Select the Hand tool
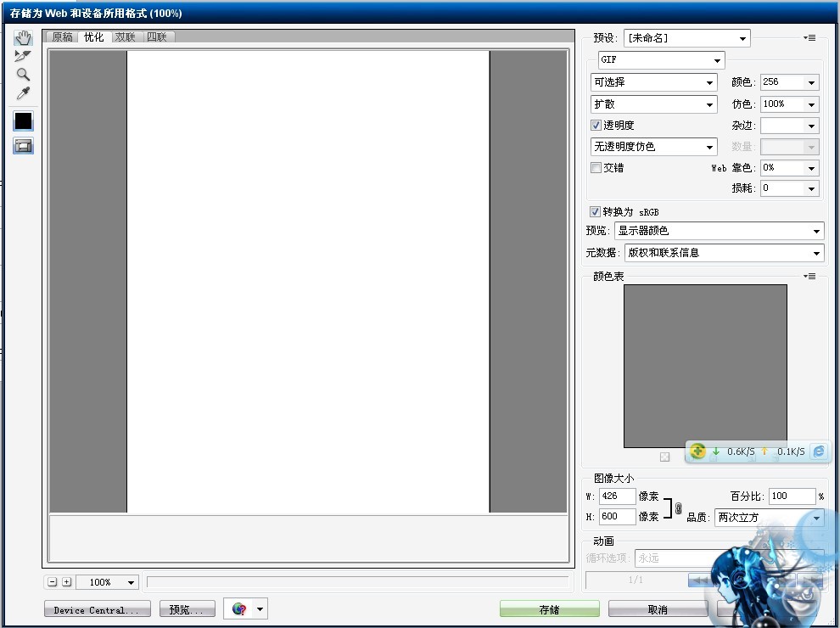The image size is (840, 628). tap(23, 37)
